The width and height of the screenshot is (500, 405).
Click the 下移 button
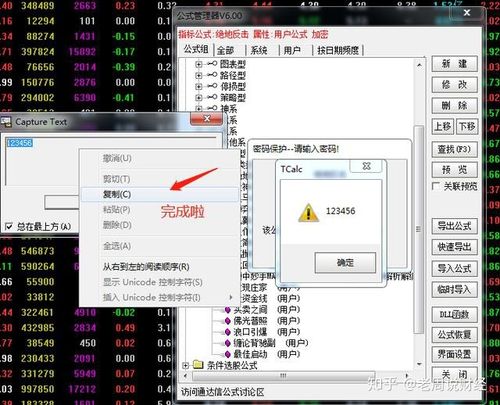[467, 126]
